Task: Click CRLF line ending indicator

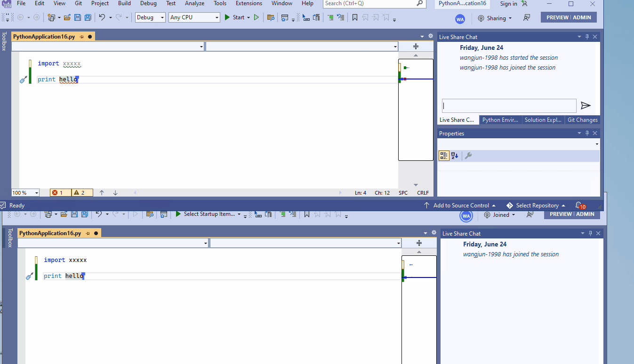Action: pyautogui.click(x=423, y=193)
